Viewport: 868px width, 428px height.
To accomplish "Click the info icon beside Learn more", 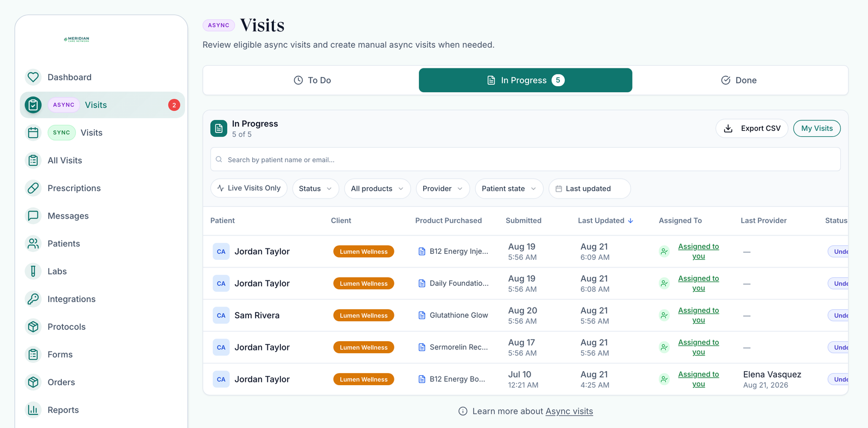I will pyautogui.click(x=463, y=411).
